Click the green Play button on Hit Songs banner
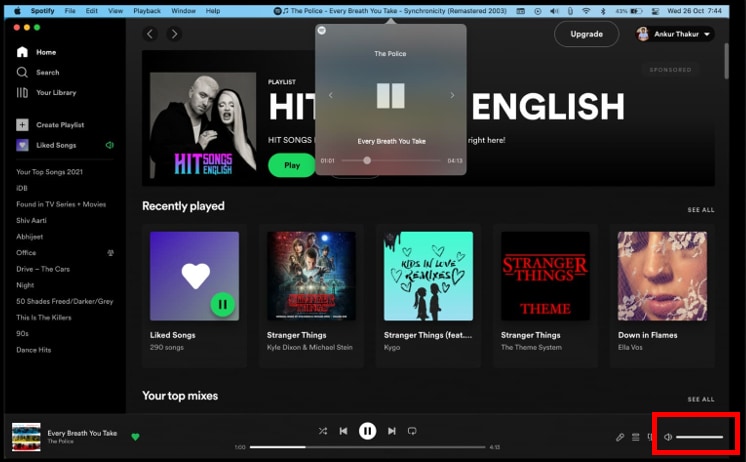Screen dimensions: 746x462 292,165
